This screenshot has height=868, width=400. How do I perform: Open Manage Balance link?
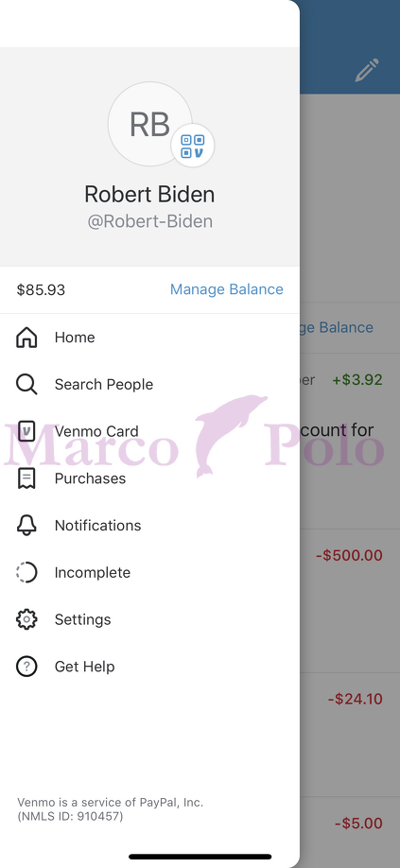227,289
